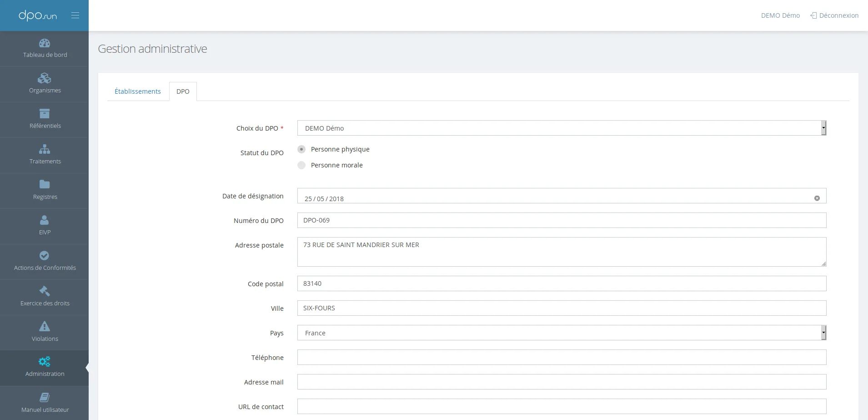Open Violations warning triangle icon
The image size is (868, 420).
(x=45, y=326)
